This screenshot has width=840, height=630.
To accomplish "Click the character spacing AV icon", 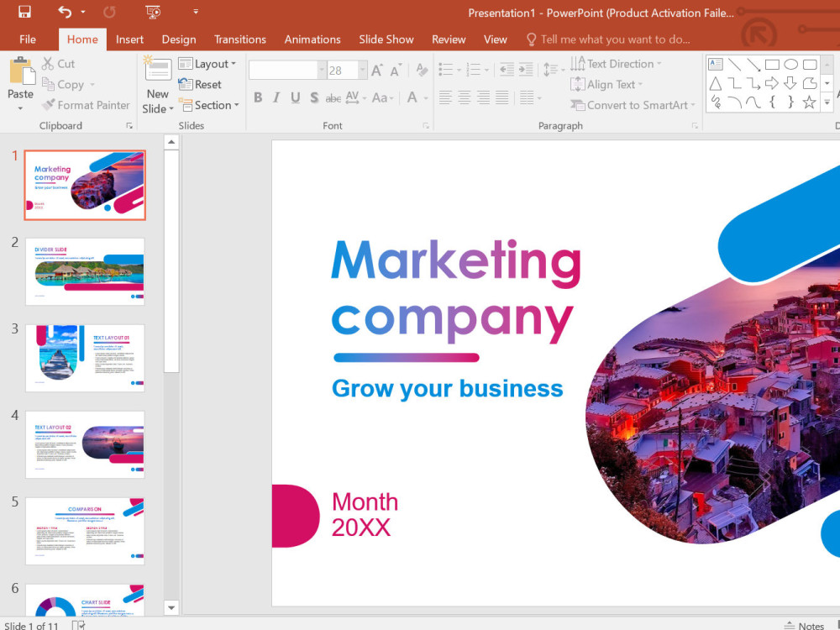I will (x=353, y=97).
